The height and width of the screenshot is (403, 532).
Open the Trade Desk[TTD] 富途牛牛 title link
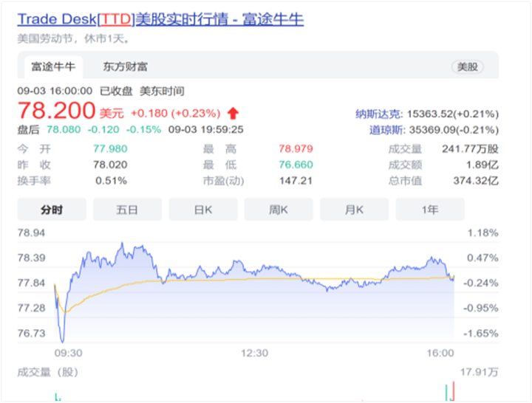click(160, 19)
